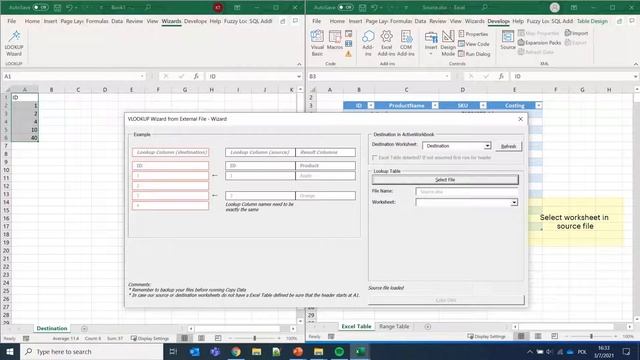
Task: Open PowerPoint from taskbar
Action: click(x=298, y=351)
